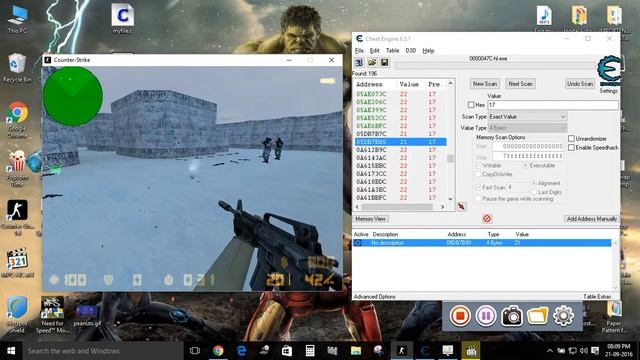Open recorder settings gear icon
The image size is (640, 360).
(563, 316)
